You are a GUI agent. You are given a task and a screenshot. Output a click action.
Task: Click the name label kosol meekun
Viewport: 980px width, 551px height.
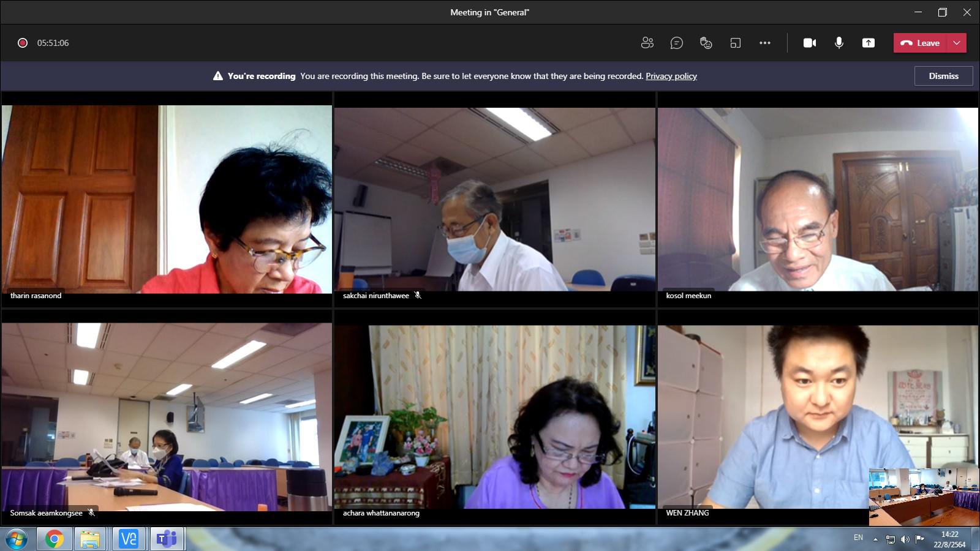coord(688,296)
